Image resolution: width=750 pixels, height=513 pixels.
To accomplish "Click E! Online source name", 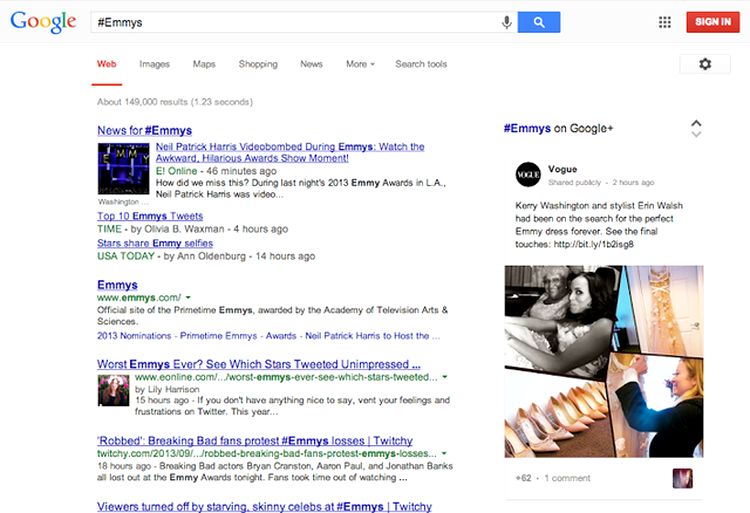I will click(x=176, y=171).
